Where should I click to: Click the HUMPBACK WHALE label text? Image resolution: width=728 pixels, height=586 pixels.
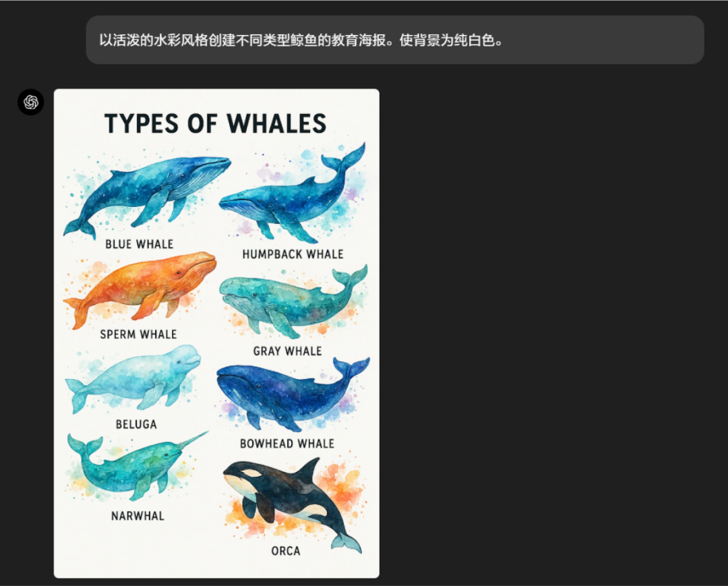(x=293, y=254)
